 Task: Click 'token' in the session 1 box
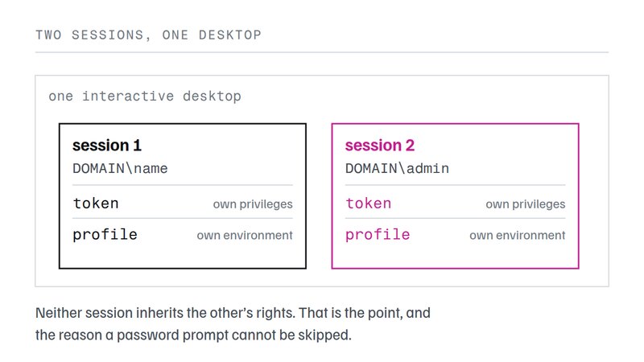(96, 204)
